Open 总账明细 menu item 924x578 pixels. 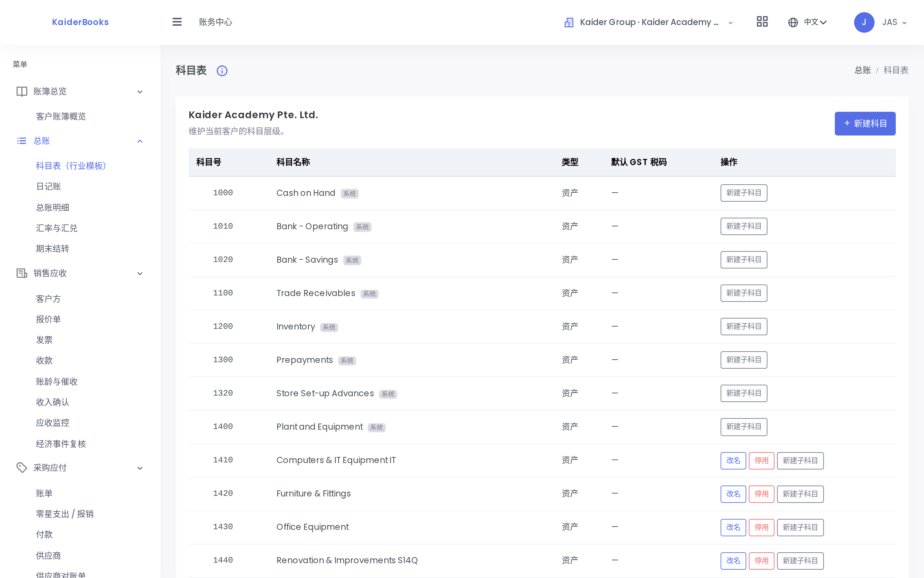52,207
